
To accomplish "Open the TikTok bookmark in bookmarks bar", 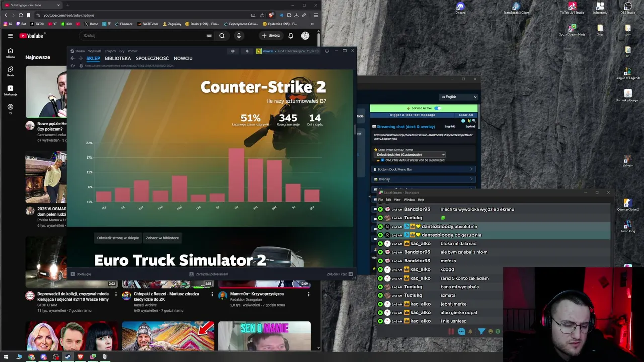I will pos(37,24).
